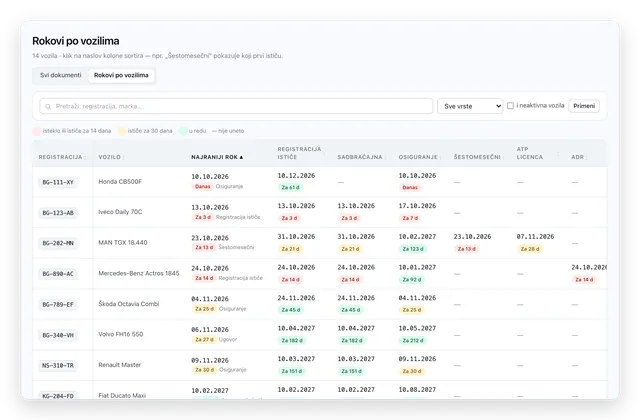Select the 'Rokovi po vozilima' tab
The width and height of the screenshot is (640, 420).
click(x=121, y=75)
